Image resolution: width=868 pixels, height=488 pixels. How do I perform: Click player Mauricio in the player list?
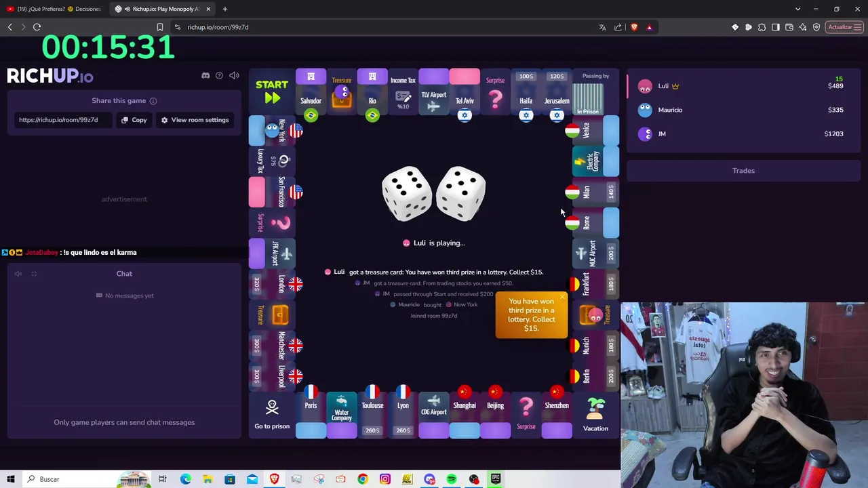click(743, 110)
